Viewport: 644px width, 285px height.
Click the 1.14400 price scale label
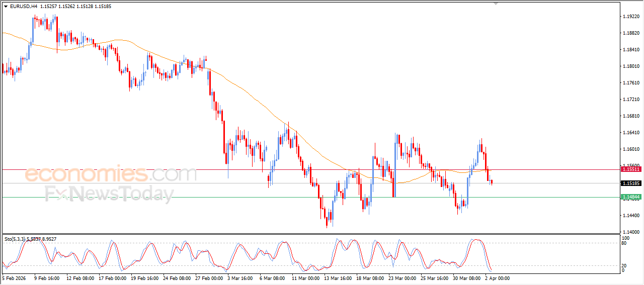(x=631, y=216)
